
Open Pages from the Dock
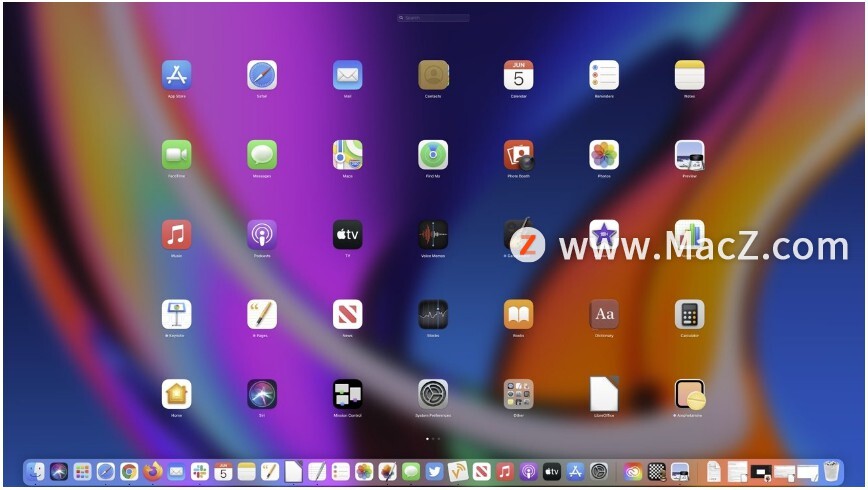click(270, 472)
